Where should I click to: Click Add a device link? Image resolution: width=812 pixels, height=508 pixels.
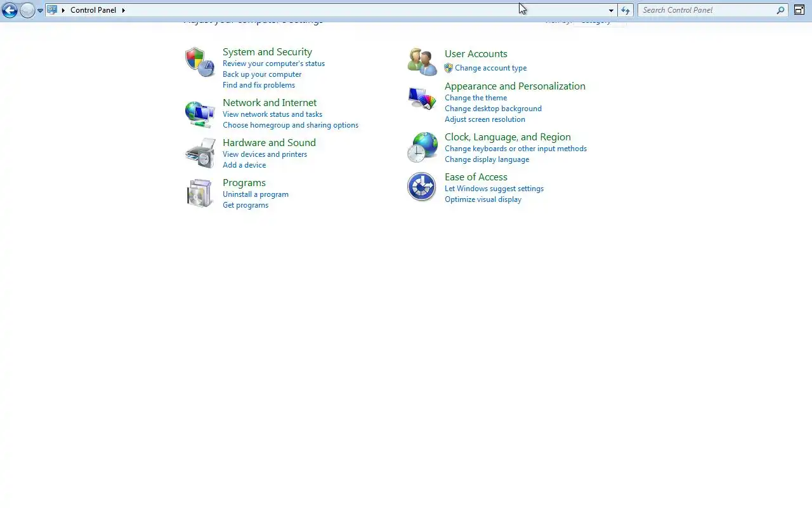[x=244, y=165]
